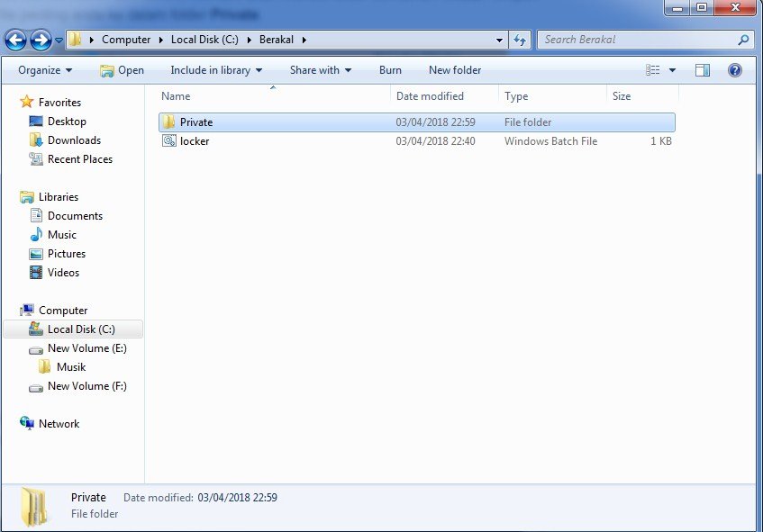Image resolution: width=763 pixels, height=532 pixels.
Task: Open the Organize menu
Action: pos(45,70)
